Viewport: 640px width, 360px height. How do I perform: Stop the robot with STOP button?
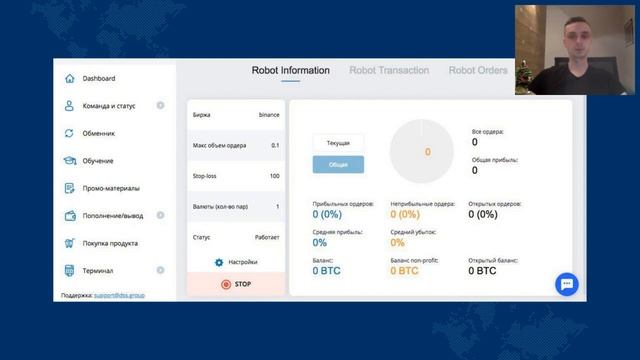236,284
